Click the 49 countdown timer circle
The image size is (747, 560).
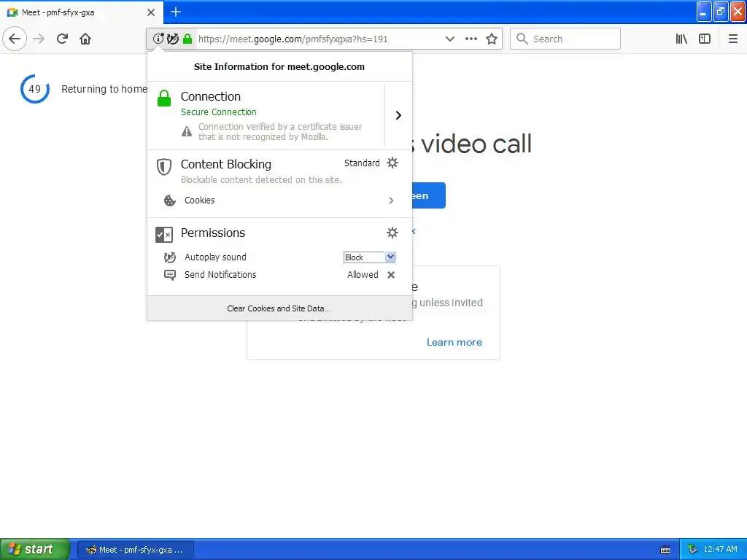point(35,89)
